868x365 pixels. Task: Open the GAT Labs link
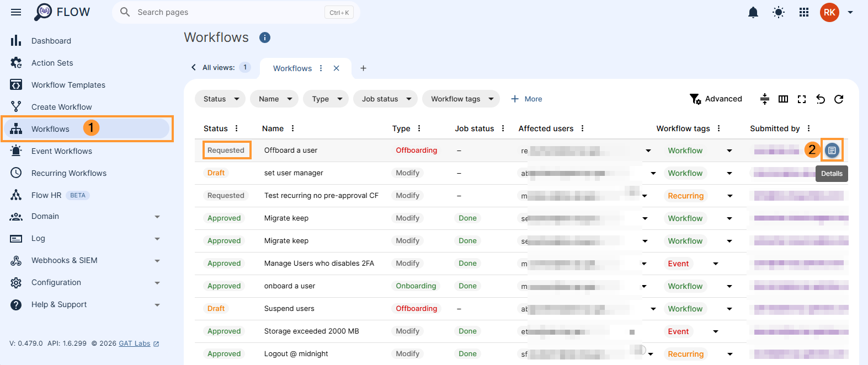tap(139, 343)
